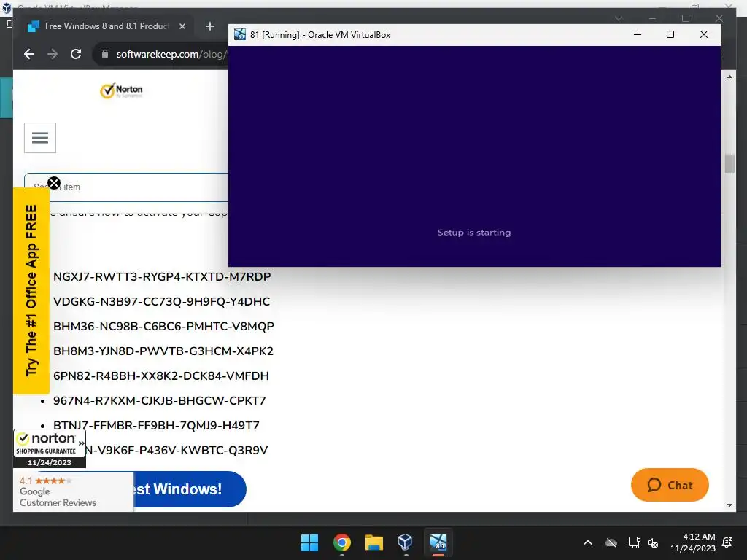Image resolution: width=747 pixels, height=560 pixels.
Task: Select key BH8M3-YJN8D-PWVTB-G3HCM-X4PK2
Action: [163, 351]
